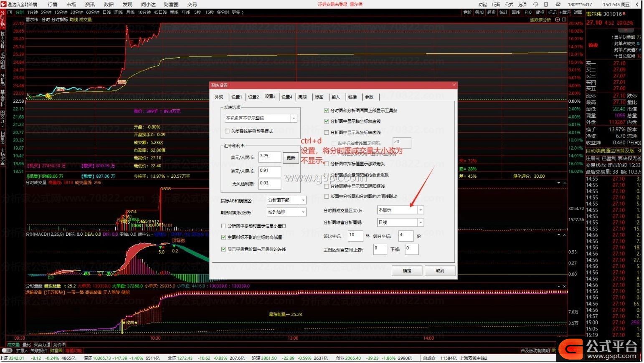Click the up-arrow icon beside 涨跌停分析
Viewport: 644px width, 363px height.
point(558,20)
